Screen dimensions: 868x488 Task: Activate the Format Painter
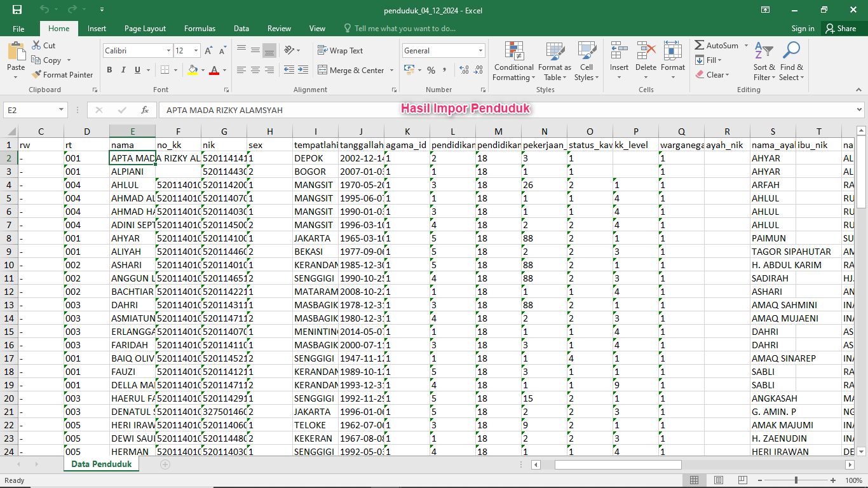(x=62, y=75)
